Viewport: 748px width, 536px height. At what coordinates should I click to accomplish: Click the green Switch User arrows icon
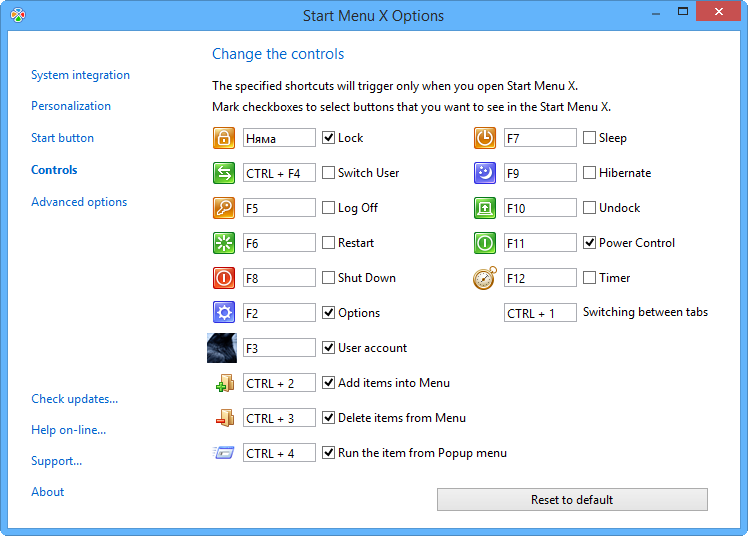pos(224,173)
